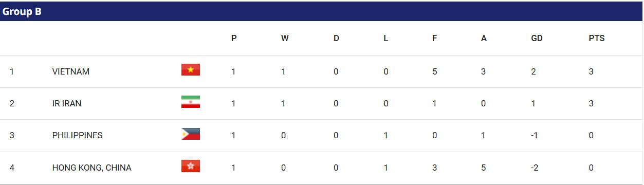Click the Hong Kong, China flag icon
Image resolution: width=644 pixels, height=185 pixels.
[190, 166]
